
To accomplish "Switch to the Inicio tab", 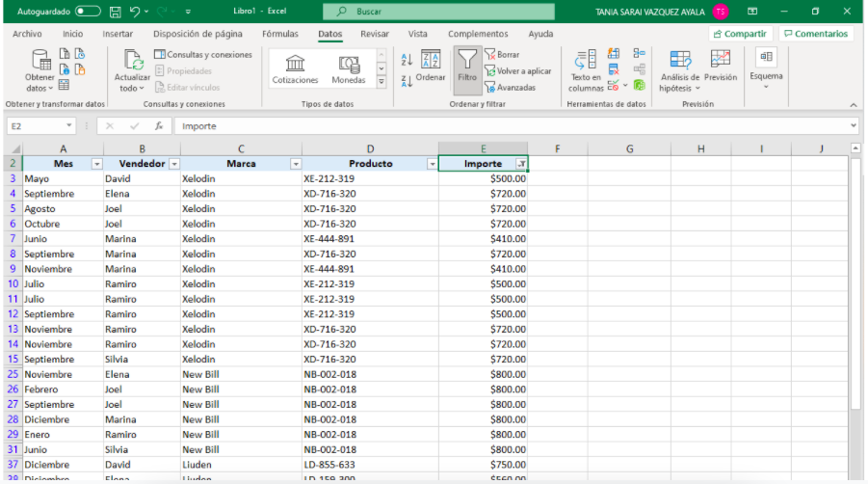I will click(x=72, y=34).
